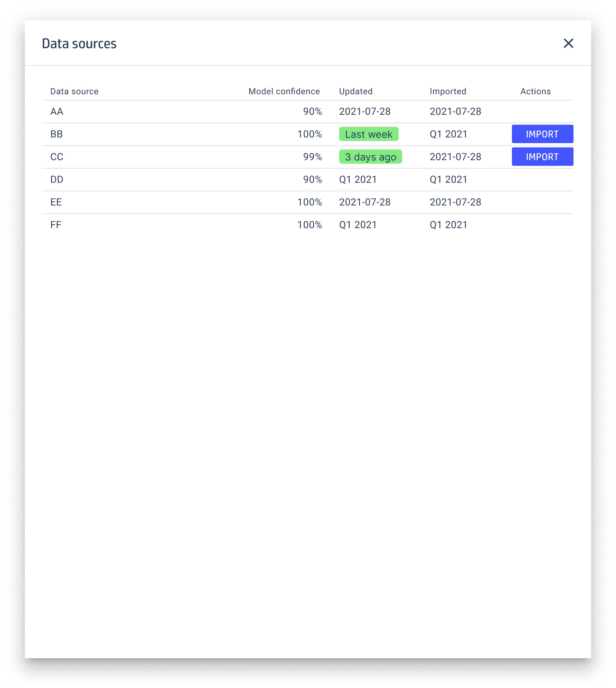616x688 pixels.
Task: Click the Q1 2021 imported date for FF
Action: tap(448, 224)
